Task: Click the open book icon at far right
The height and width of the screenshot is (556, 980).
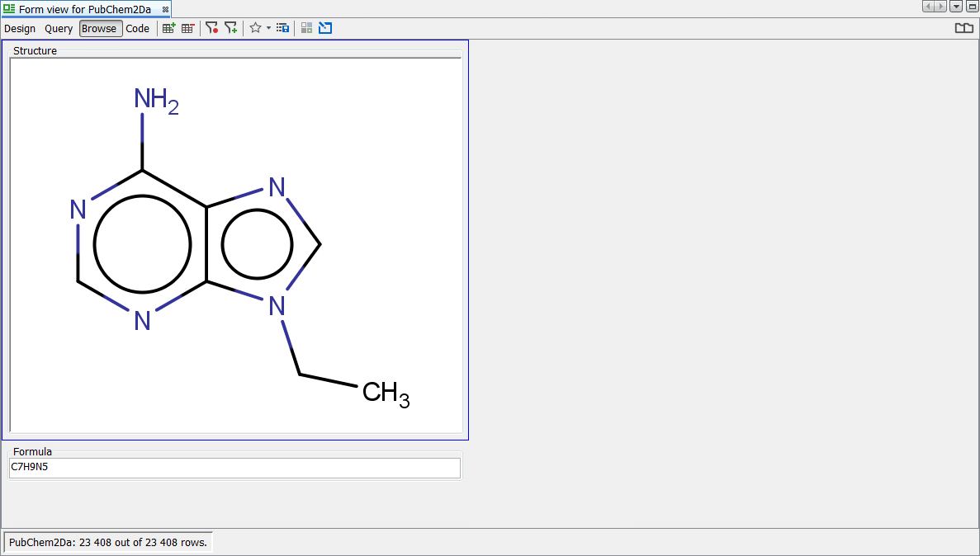Action: click(963, 28)
